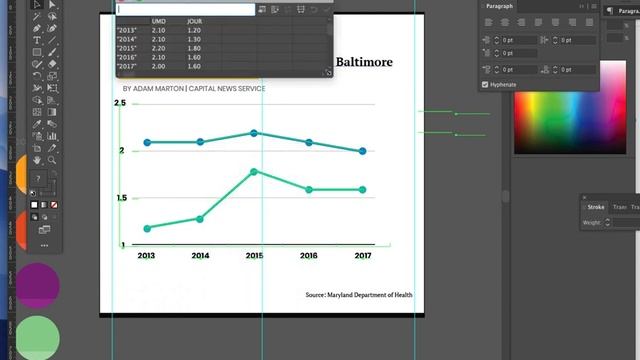Viewport: 640px width, 360px height.
Task: Choose the Mesh tool
Action: pyautogui.click(x=37, y=112)
